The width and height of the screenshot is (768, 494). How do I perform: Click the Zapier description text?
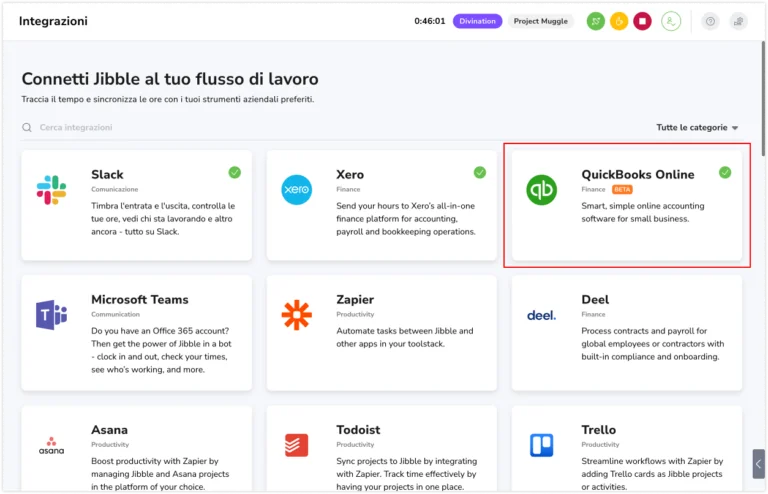pos(405,337)
